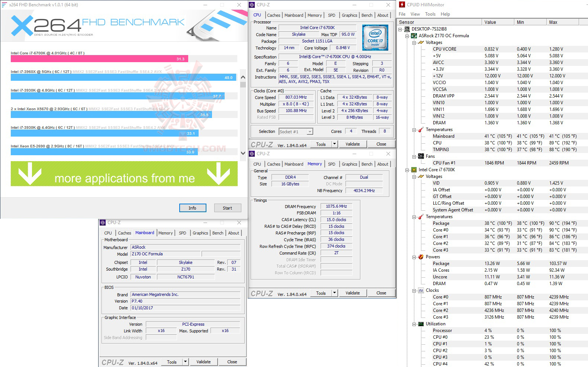Image resolution: width=588 pixels, height=367 pixels.
Task: Click the Info button in x264 benchmark
Action: point(192,208)
